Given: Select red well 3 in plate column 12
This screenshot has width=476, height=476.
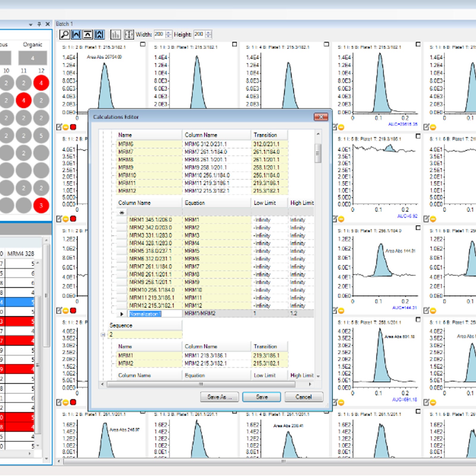Looking at the screenshot, I should (x=41, y=206).
